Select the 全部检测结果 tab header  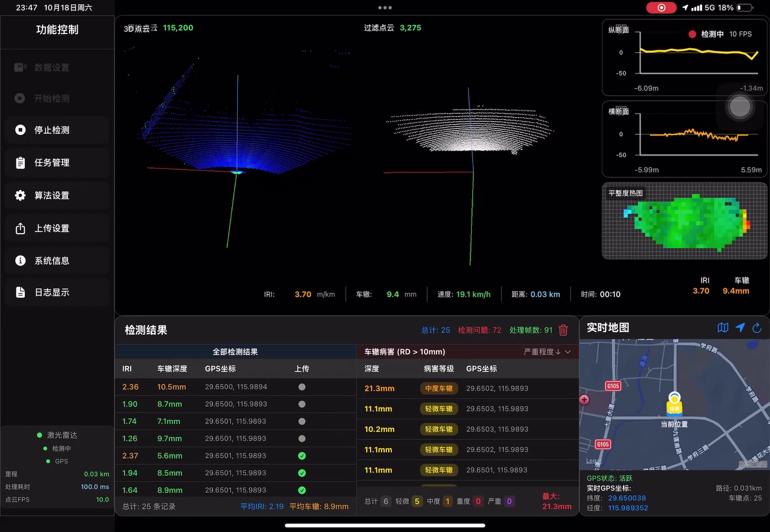coord(235,352)
